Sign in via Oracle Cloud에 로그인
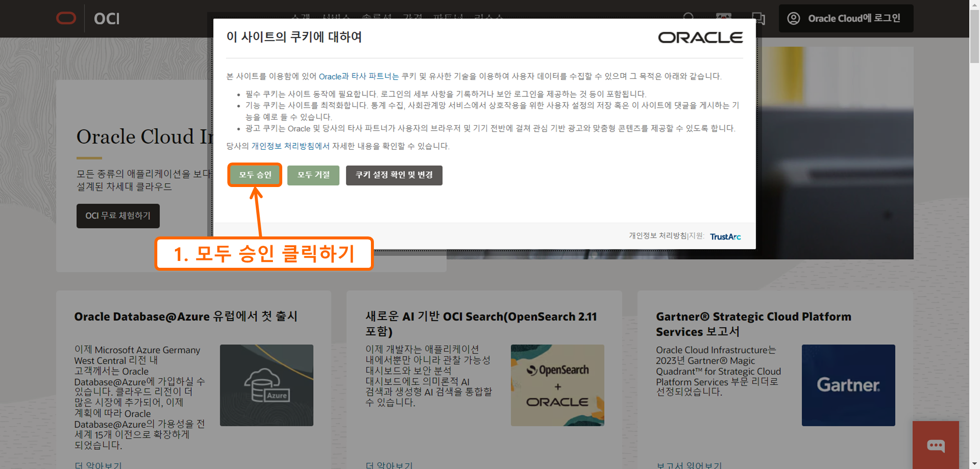 pyautogui.click(x=846, y=19)
